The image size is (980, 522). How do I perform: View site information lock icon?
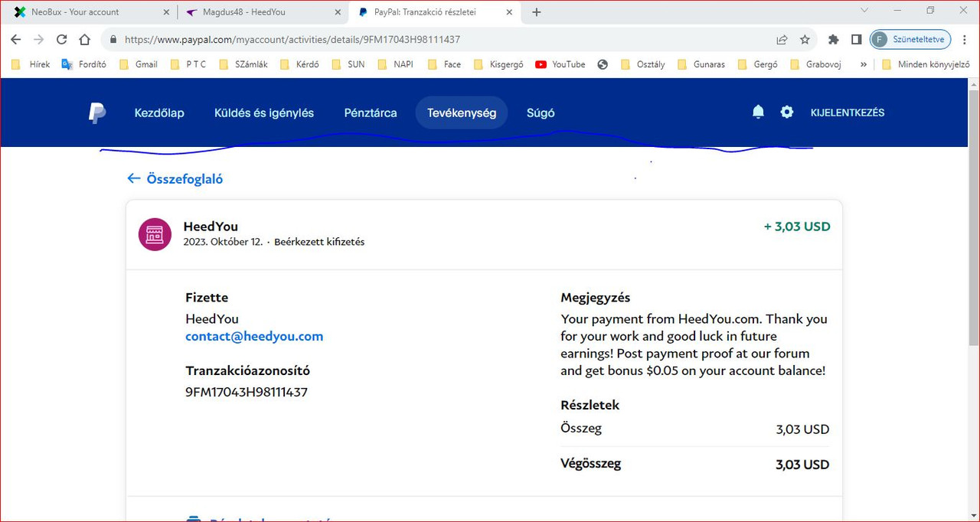(x=113, y=39)
